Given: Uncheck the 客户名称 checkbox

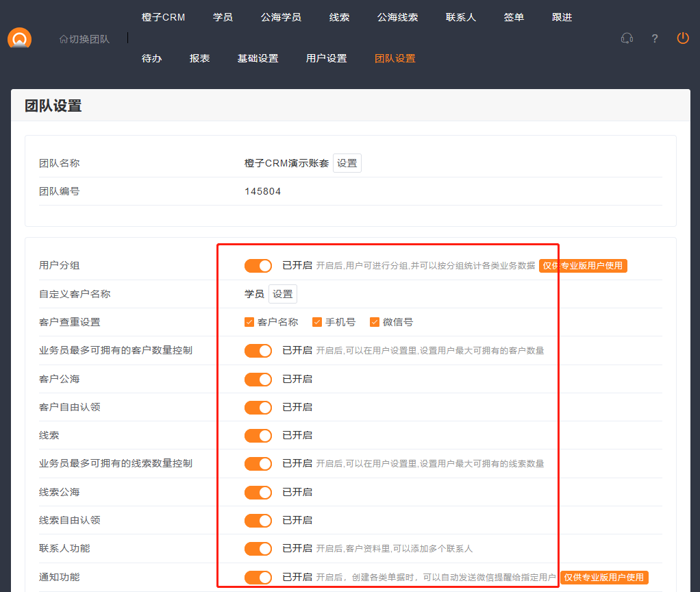Looking at the screenshot, I should pyautogui.click(x=249, y=322).
